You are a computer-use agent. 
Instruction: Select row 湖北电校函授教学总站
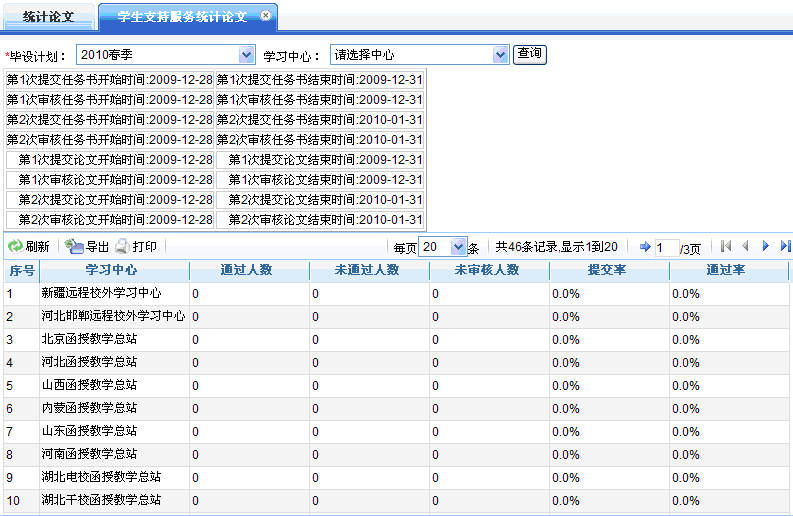pos(396,478)
